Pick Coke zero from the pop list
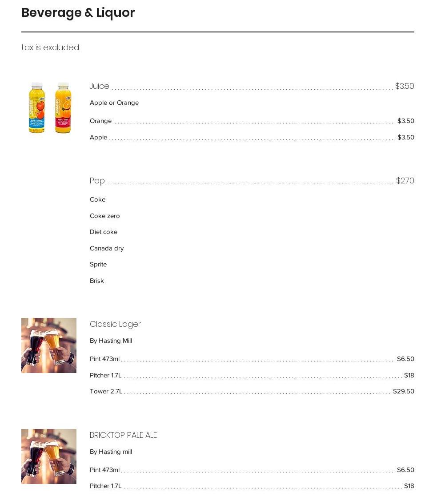 pyautogui.click(x=104, y=216)
